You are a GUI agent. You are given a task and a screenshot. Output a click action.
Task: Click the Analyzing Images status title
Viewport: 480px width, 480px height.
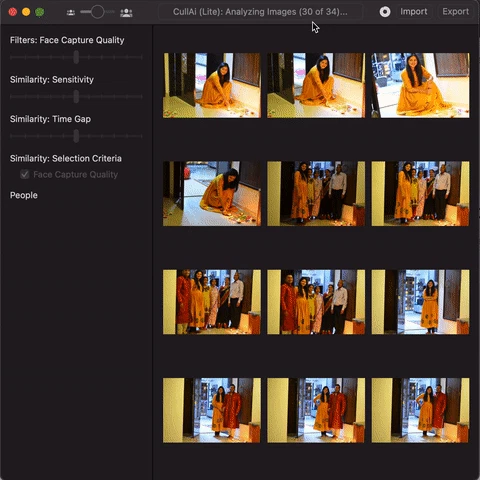260,12
